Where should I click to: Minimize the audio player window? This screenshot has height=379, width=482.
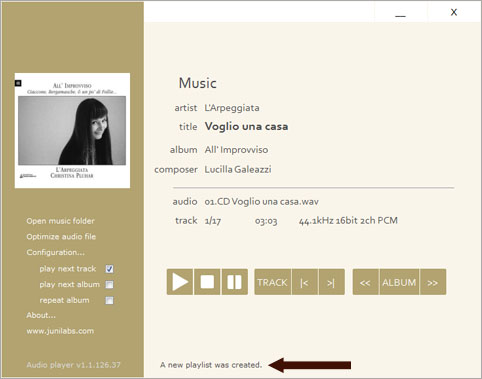point(400,13)
